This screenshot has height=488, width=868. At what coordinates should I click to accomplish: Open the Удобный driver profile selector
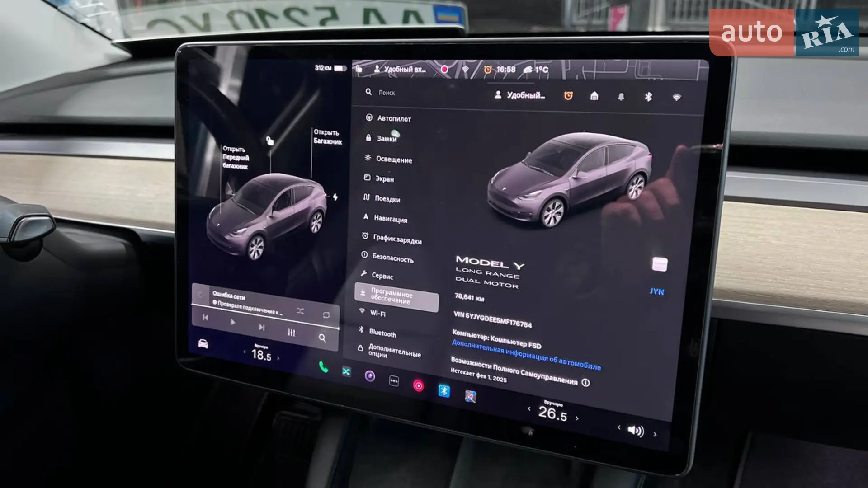pos(520,95)
